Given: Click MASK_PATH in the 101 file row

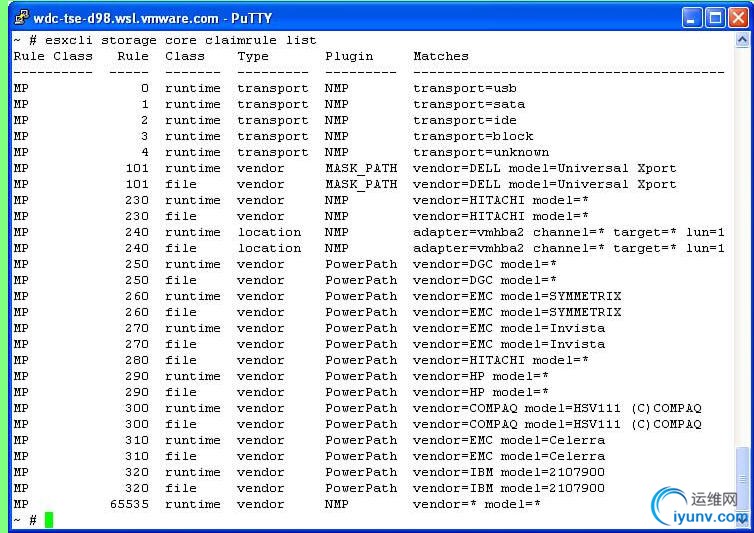Looking at the screenshot, I should click(x=361, y=184).
